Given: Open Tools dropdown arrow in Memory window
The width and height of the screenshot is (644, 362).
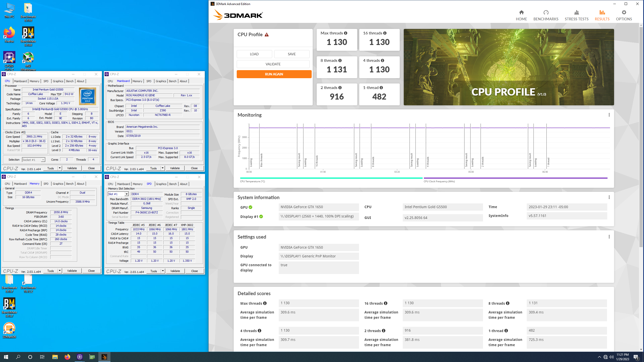Looking at the screenshot, I should click(x=60, y=271).
